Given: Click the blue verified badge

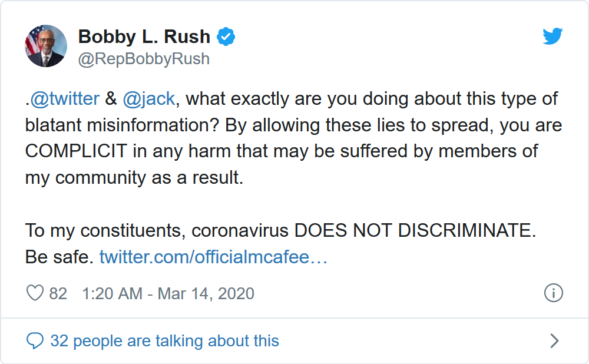Looking at the screenshot, I should [226, 37].
